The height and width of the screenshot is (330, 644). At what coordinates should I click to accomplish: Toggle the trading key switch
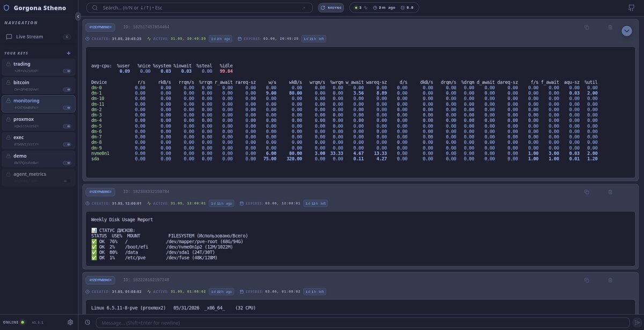(67, 71)
